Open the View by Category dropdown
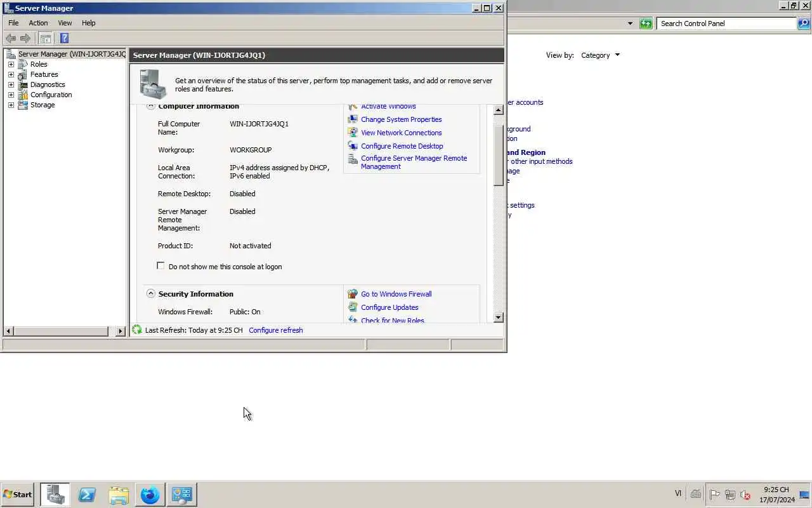This screenshot has height=508, width=812. (x=600, y=55)
